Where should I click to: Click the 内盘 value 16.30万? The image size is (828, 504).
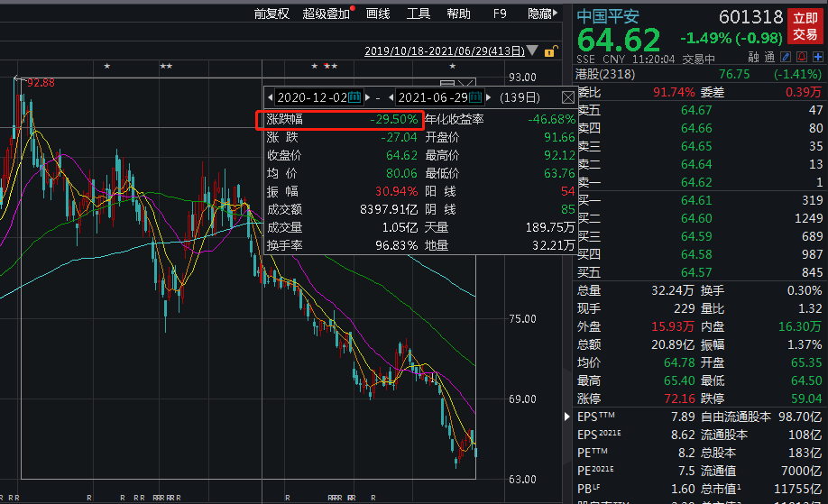(x=800, y=326)
